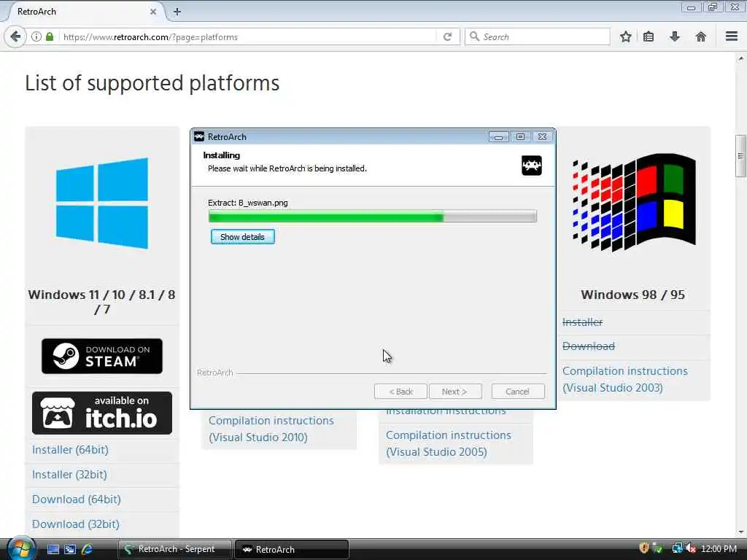Open the available on itch.io badge
The width and height of the screenshot is (747, 560).
coord(102,413)
